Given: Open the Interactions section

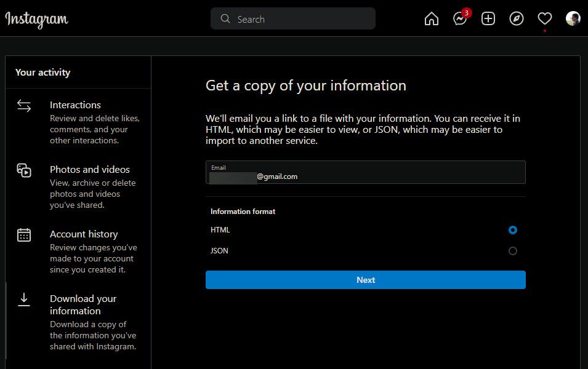Looking at the screenshot, I should pyautogui.click(x=75, y=105).
